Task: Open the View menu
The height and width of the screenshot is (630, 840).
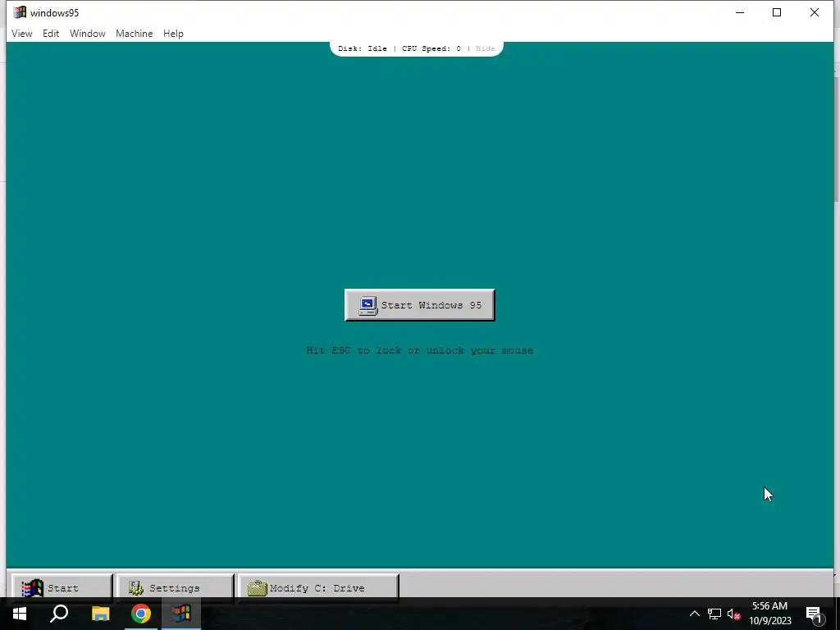Action: coord(22,33)
